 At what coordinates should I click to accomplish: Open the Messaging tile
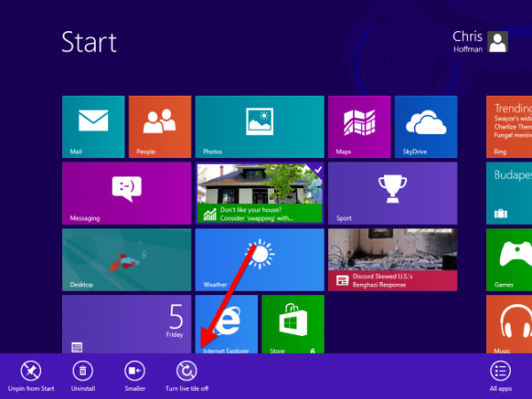click(127, 193)
